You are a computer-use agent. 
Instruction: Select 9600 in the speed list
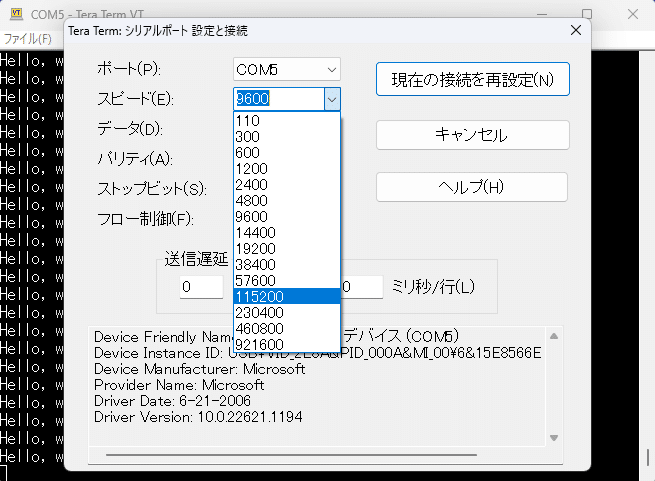coord(287,216)
